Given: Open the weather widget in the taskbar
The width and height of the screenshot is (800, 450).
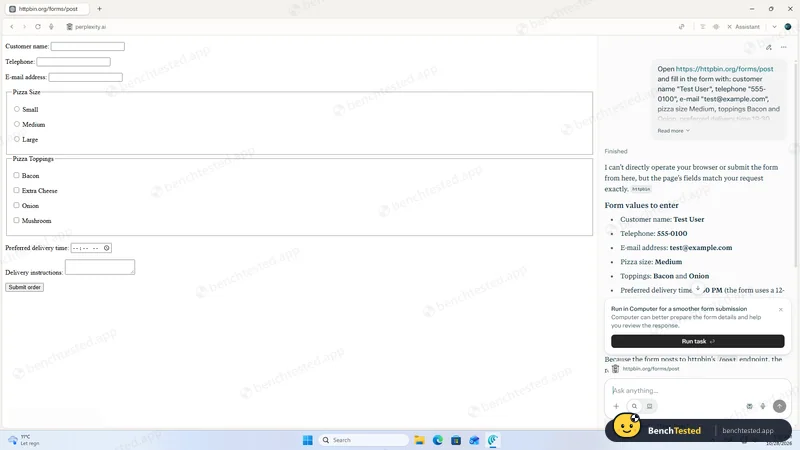Looking at the screenshot, I should click(24, 440).
